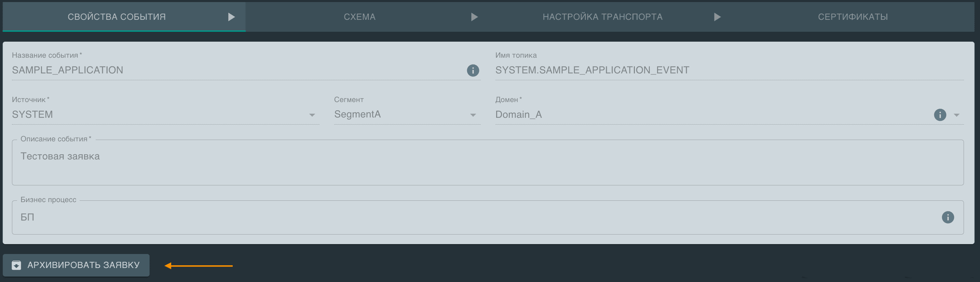Click info icon next to Название события
The height and width of the screenshot is (282, 980).
coord(473,70)
